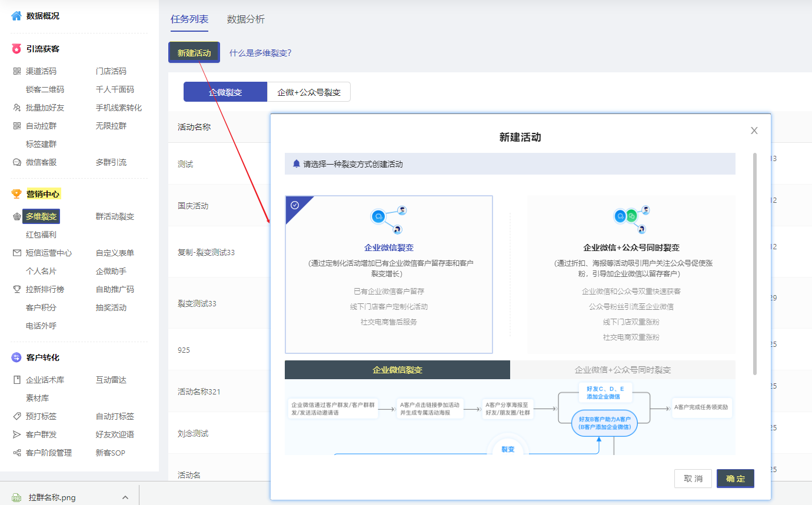The width and height of the screenshot is (812, 505).
Task: Toggle checkmark on 企业微信裂变 card corner
Action: pyautogui.click(x=295, y=205)
